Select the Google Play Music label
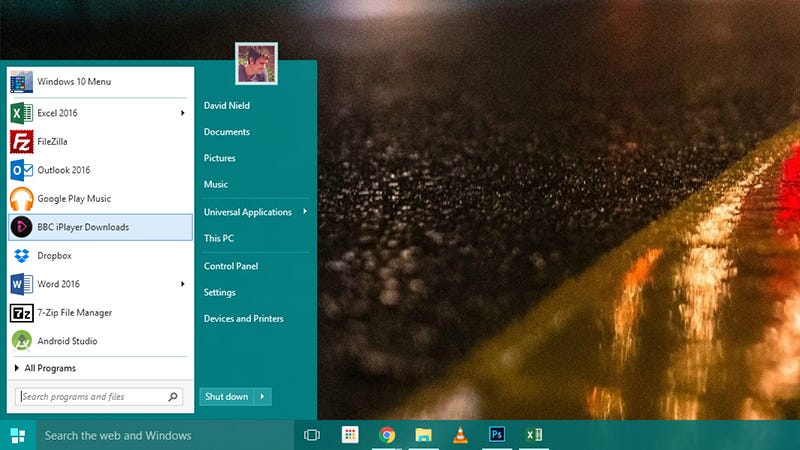 (x=74, y=199)
